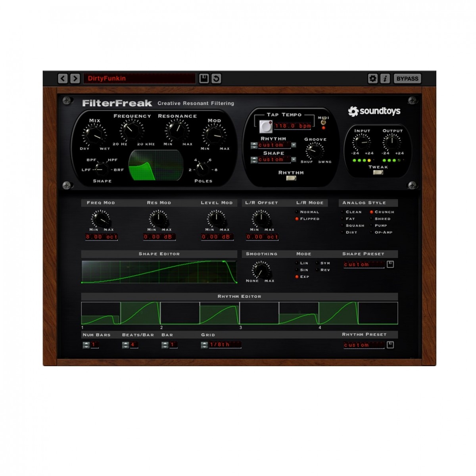Save the Rhythm Preset with disk icon

coord(390,345)
